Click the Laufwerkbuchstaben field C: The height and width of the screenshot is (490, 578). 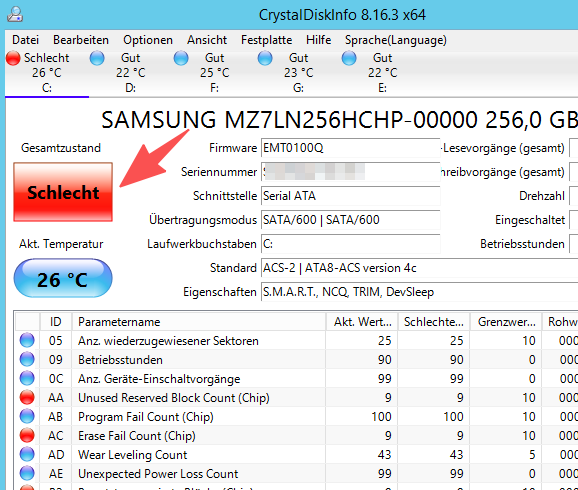[x=351, y=244]
